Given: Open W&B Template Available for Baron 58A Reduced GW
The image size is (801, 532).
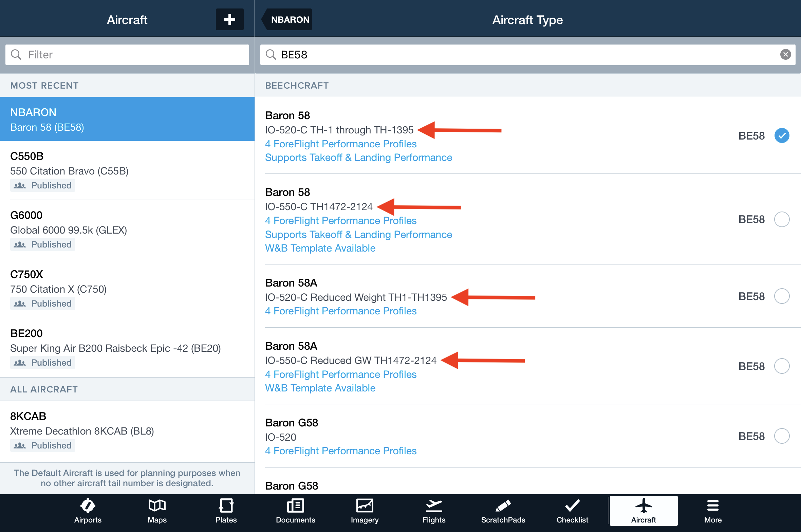Looking at the screenshot, I should [x=320, y=388].
